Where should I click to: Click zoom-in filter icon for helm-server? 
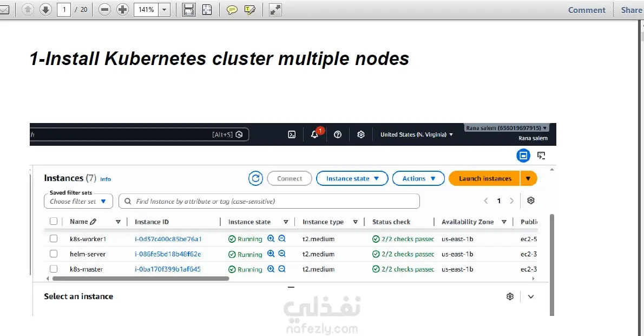pyautogui.click(x=271, y=254)
